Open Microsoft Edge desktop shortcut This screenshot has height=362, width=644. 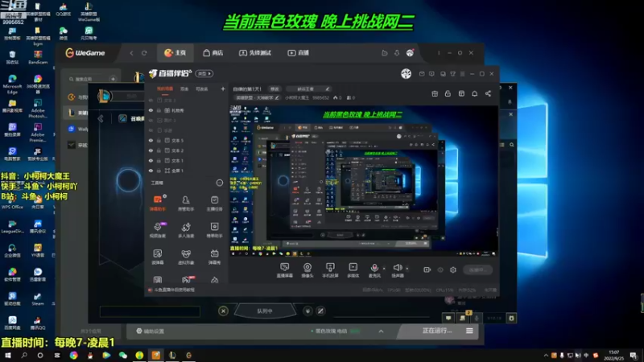click(x=12, y=84)
